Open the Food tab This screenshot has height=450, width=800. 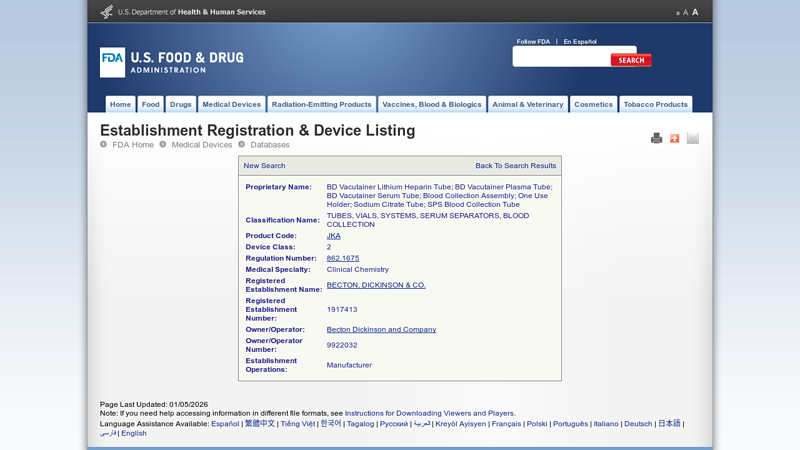tap(151, 104)
